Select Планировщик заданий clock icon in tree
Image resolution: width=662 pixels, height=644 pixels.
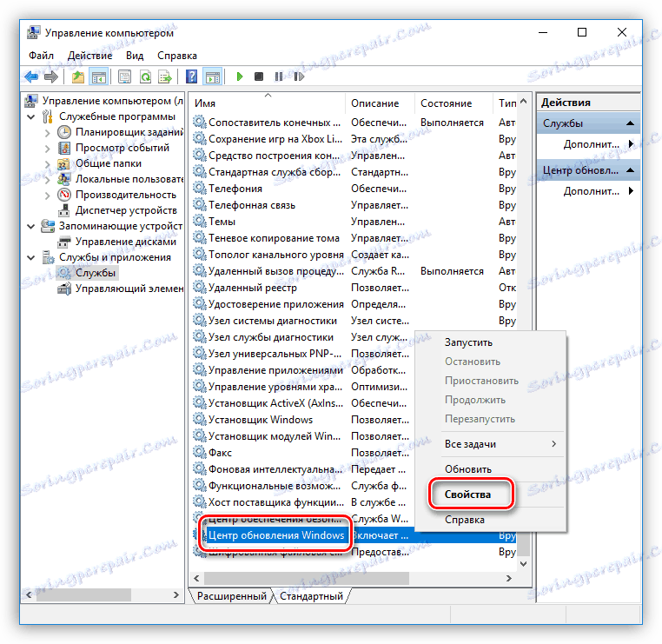(64, 132)
